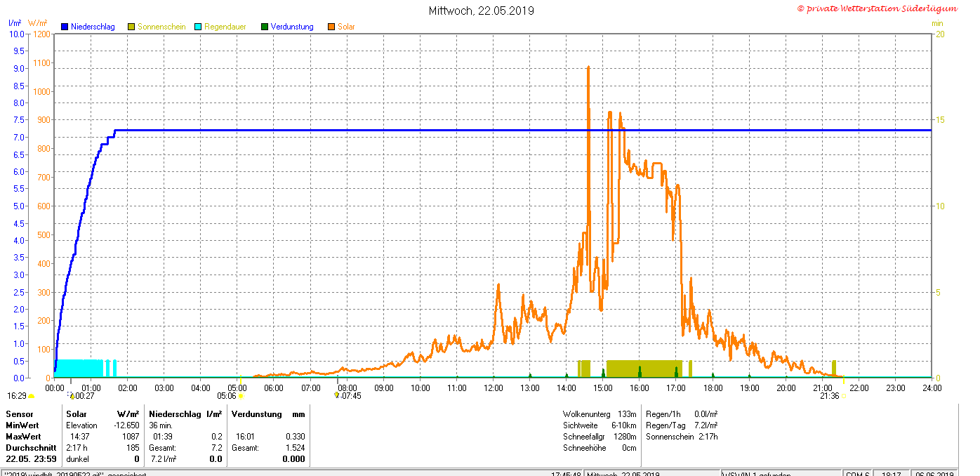Screen dimensions: 980x476
Task: Click the marker icon beside 07:45
Action: tap(337, 395)
